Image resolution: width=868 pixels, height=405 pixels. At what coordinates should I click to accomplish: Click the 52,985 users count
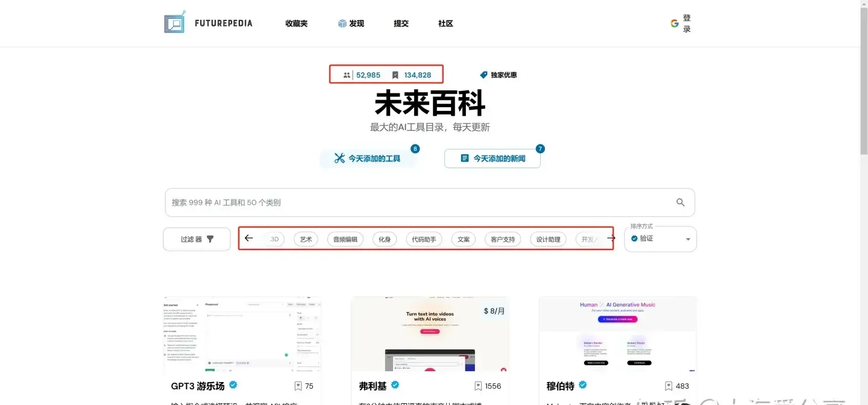(x=368, y=75)
